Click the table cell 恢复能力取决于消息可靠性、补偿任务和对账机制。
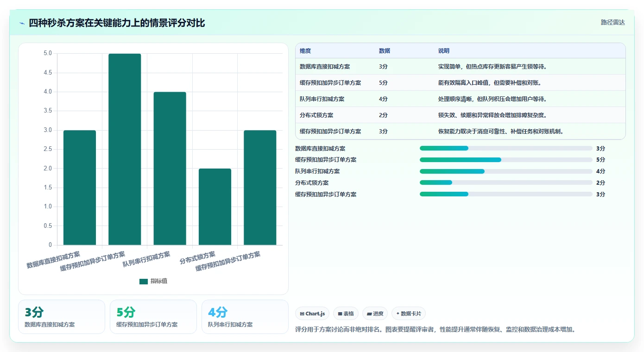644x352 pixels. pyautogui.click(x=502, y=132)
